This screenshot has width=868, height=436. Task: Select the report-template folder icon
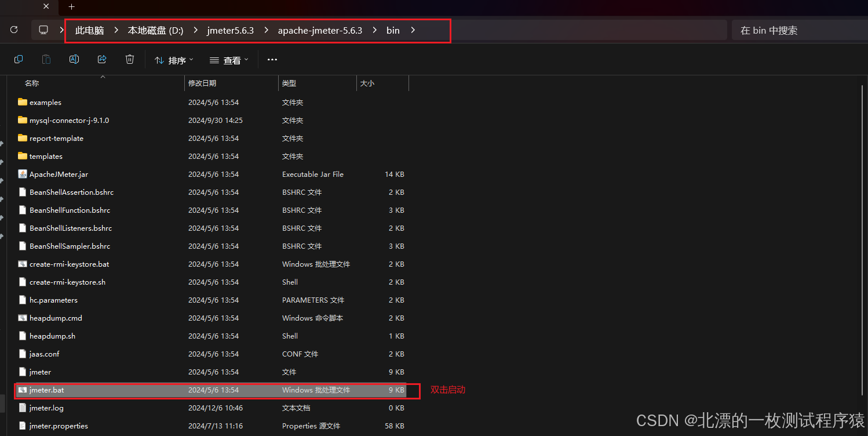(x=23, y=138)
